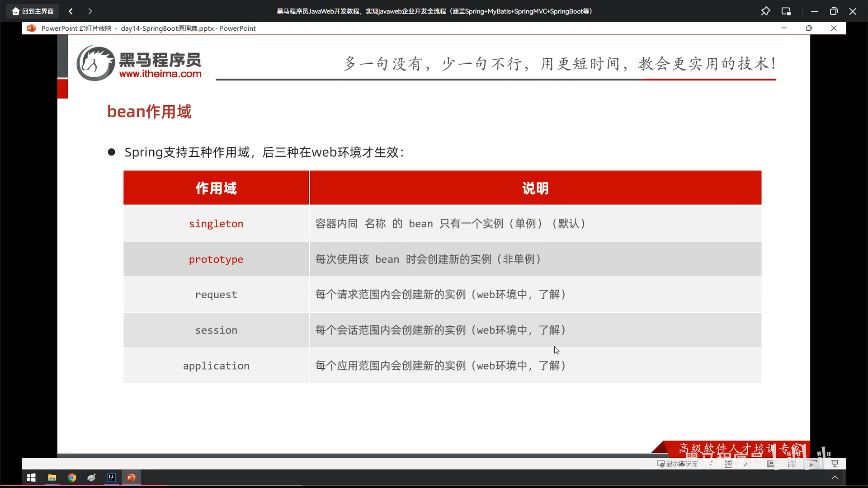The height and width of the screenshot is (488, 868).
Task: Go forward with the right chevron
Action: (90, 11)
